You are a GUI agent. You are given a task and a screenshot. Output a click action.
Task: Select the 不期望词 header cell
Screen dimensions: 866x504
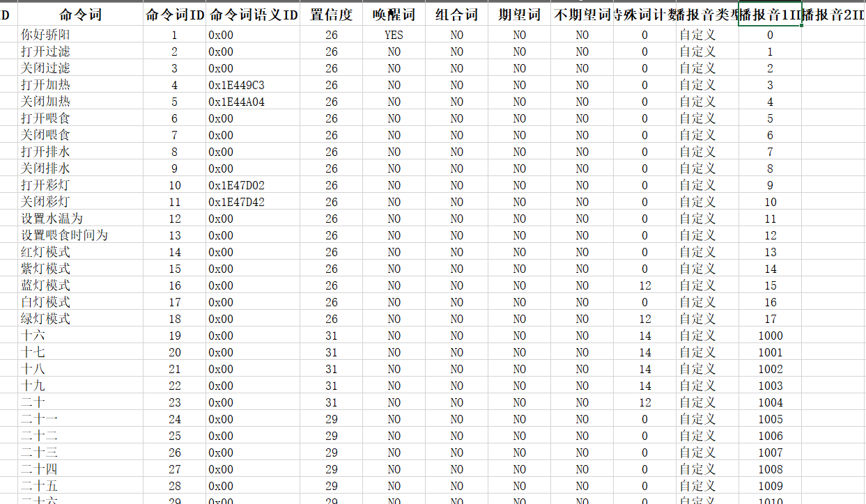tap(582, 15)
